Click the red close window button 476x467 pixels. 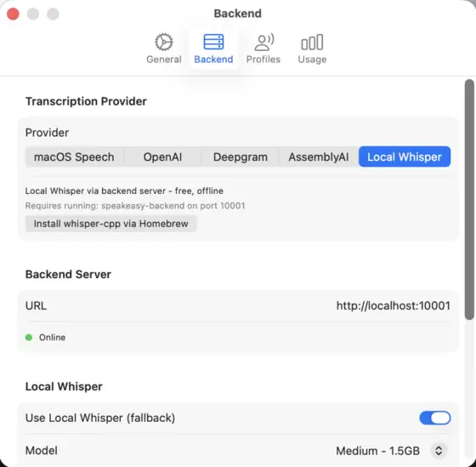(x=13, y=14)
